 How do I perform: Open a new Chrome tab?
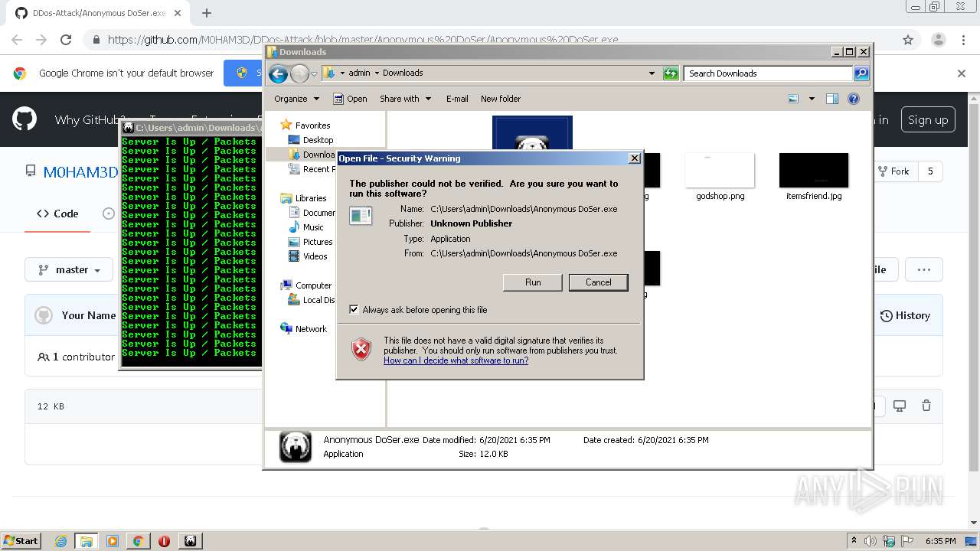click(x=206, y=13)
